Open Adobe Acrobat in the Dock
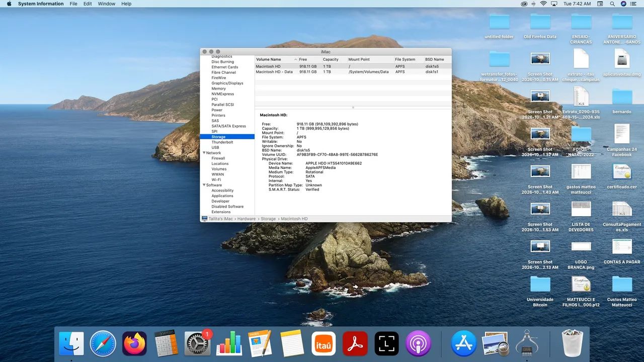Viewport: 644px width, 362px height. coord(355,343)
